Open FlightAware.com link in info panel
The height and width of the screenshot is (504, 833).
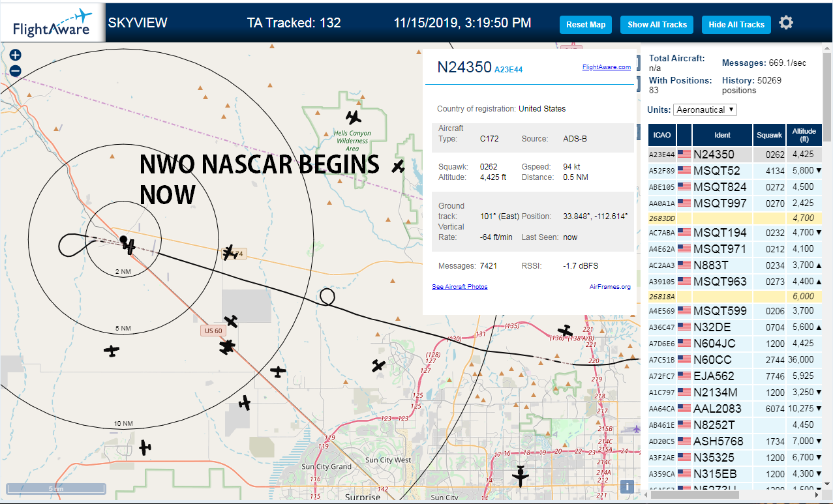(606, 67)
